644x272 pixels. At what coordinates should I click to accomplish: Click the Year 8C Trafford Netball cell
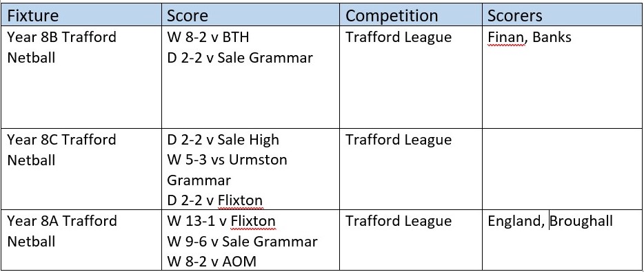[82, 169]
